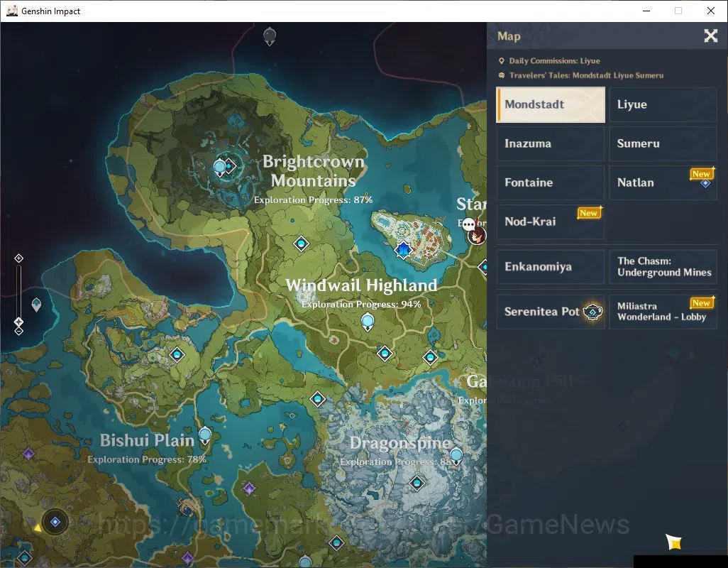Click Exploration Progress: 78% text
This screenshot has height=568, width=728.
click(x=147, y=459)
